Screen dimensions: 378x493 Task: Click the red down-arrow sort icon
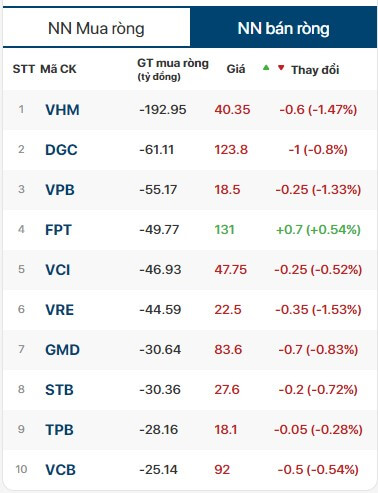[x=281, y=68]
